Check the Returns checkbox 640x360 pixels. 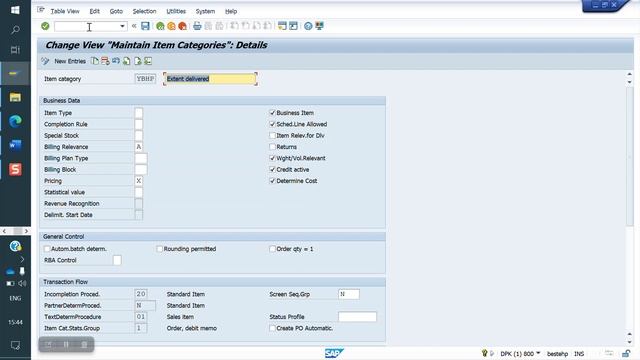(x=272, y=147)
